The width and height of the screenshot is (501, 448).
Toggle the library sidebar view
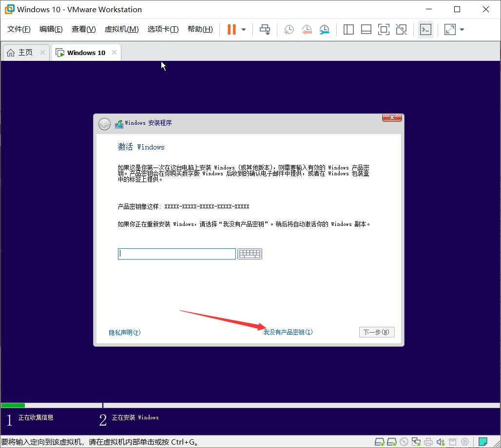click(348, 30)
